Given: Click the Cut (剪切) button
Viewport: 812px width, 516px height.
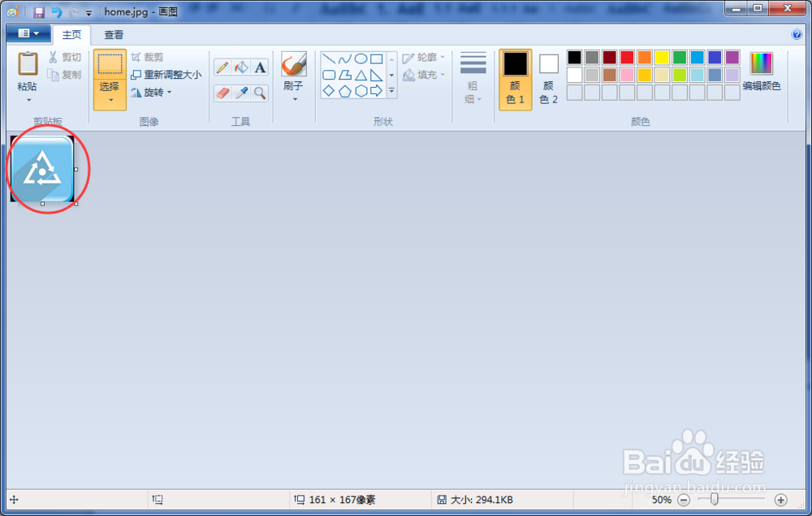Looking at the screenshot, I should (65, 58).
